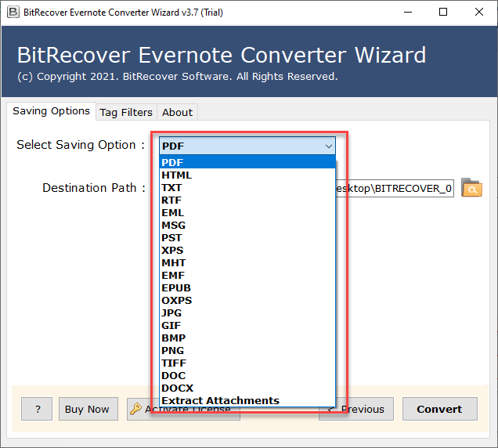Pick PST as the saving format
498x448 pixels.
pyautogui.click(x=247, y=237)
